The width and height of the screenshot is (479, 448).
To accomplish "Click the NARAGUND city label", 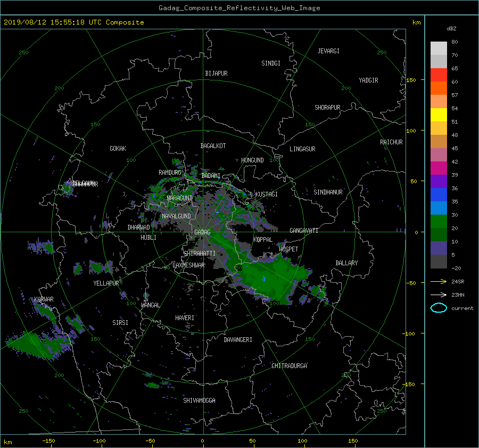I will pyautogui.click(x=180, y=198).
